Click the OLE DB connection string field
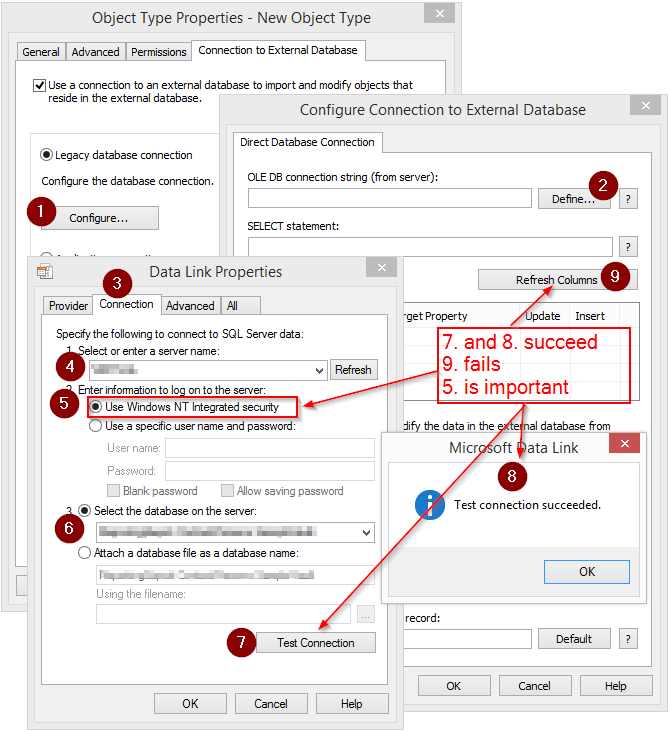 389,198
